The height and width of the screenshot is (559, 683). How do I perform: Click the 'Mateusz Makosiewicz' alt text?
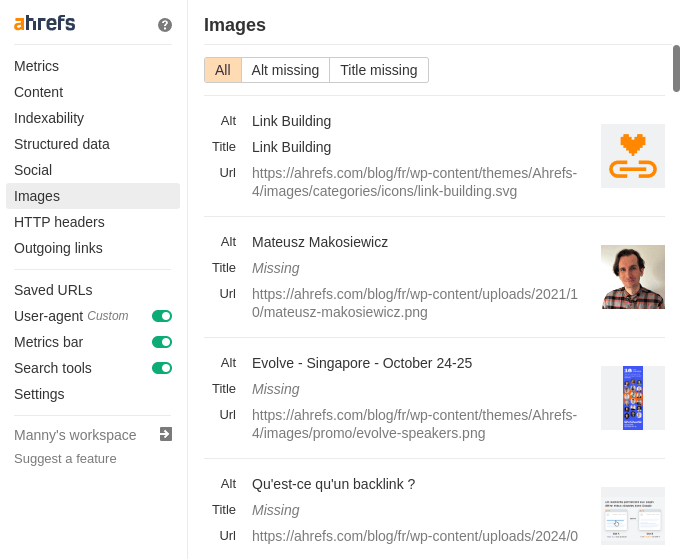point(320,242)
